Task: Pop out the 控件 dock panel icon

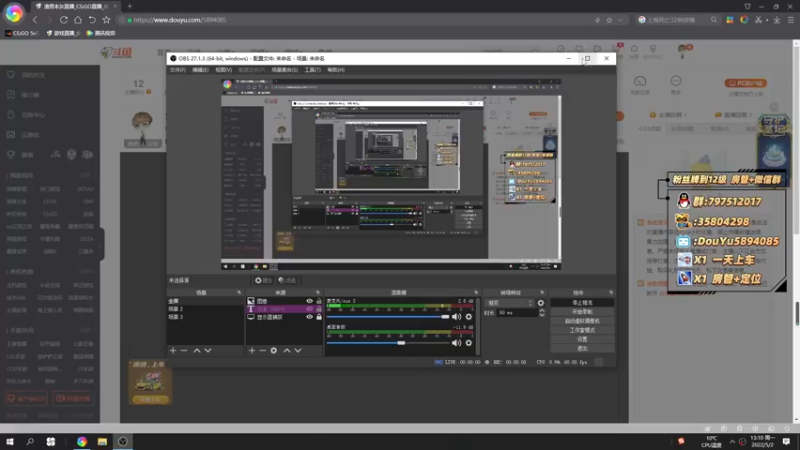Action: (611, 293)
